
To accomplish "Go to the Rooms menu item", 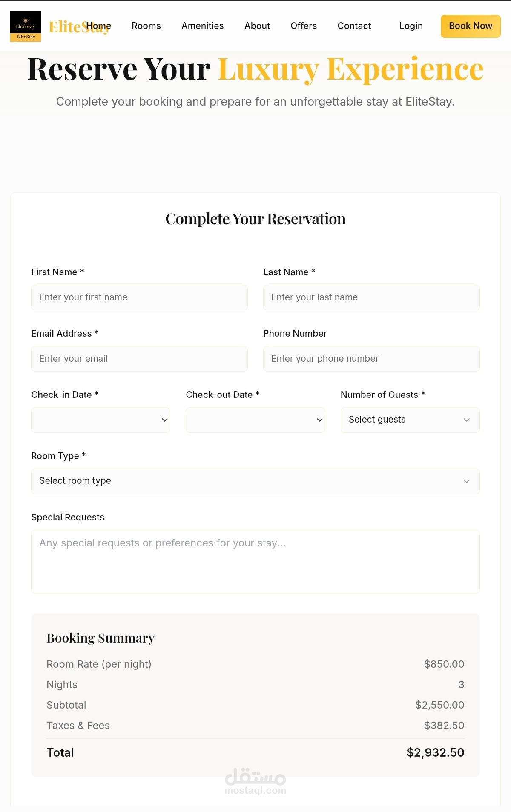I will coord(146,26).
